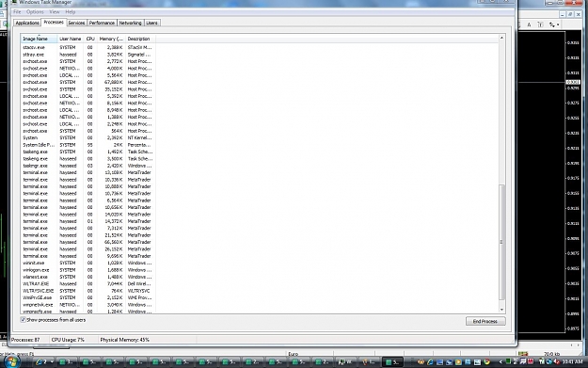The height and width of the screenshot is (368, 588).
Task: Select the wlanext.exe process row
Action: 88,277
